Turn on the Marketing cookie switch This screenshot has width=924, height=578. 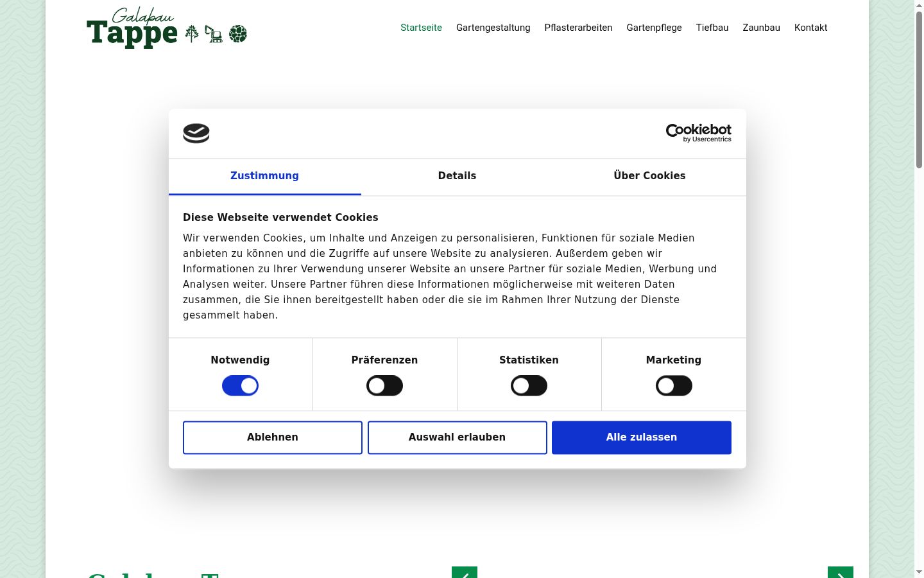[x=674, y=386]
